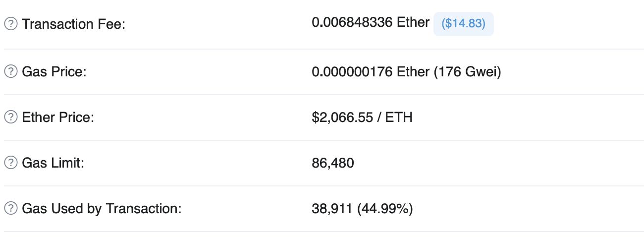The image size is (644, 237).
Task: Click the $2,066.55 / ETH value
Action: pyautogui.click(x=362, y=118)
